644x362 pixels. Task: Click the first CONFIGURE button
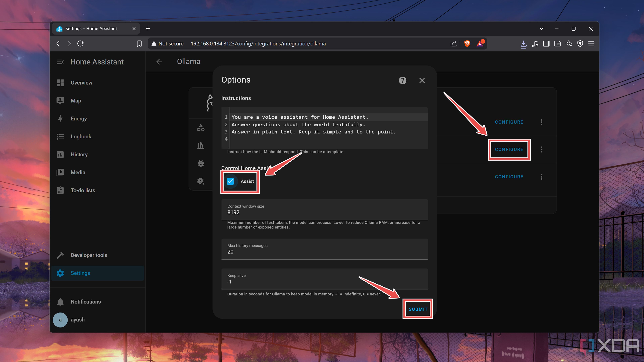click(509, 122)
